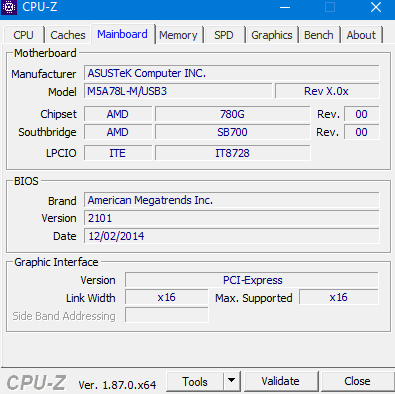The width and height of the screenshot is (395, 394).
Task: Click the Southbridge vendor AMD field
Action: pos(118,132)
